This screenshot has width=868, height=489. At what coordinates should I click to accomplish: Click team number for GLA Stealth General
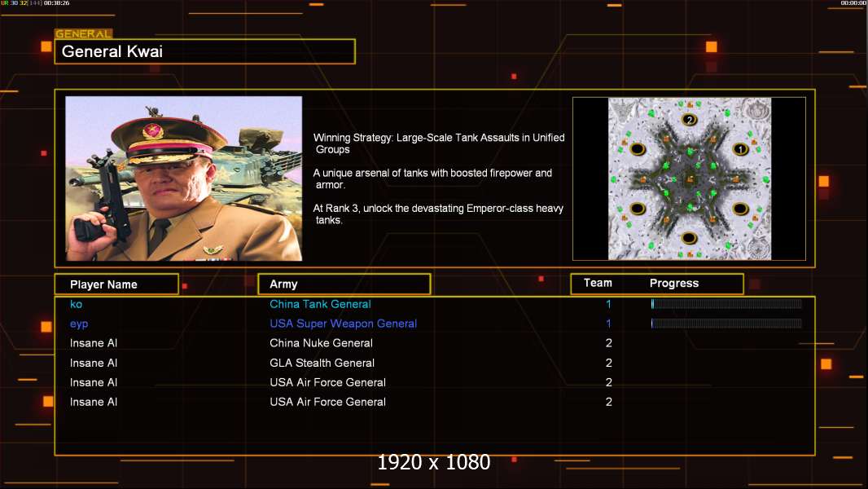[608, 363]
